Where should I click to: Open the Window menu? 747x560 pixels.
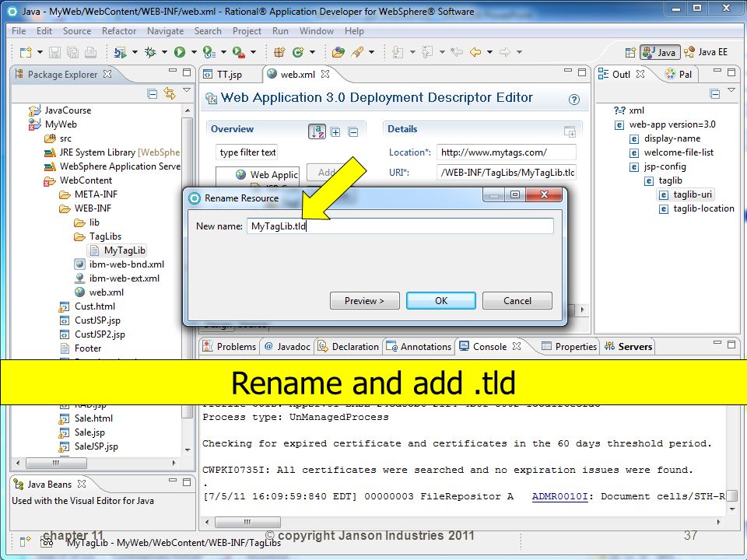317,31
